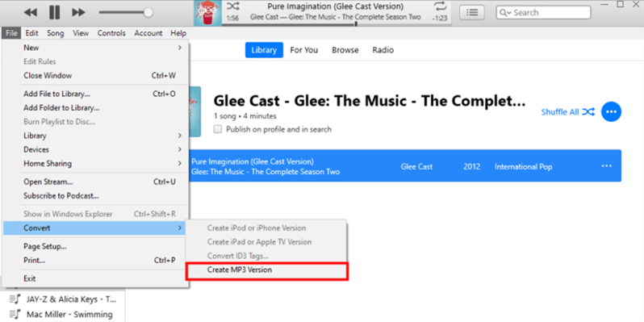Open the Controls menu
644x322 pixels.
coord(111,33)
